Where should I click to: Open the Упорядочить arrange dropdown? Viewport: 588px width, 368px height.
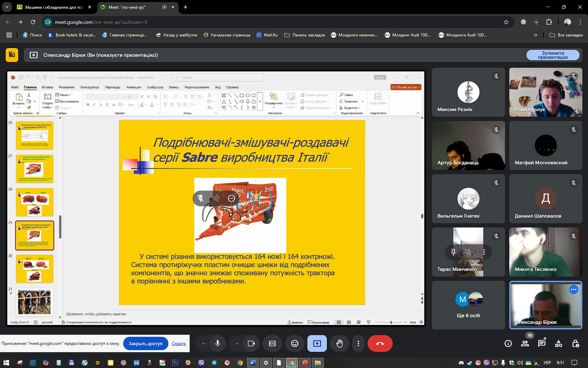click(x=274, y=101)
